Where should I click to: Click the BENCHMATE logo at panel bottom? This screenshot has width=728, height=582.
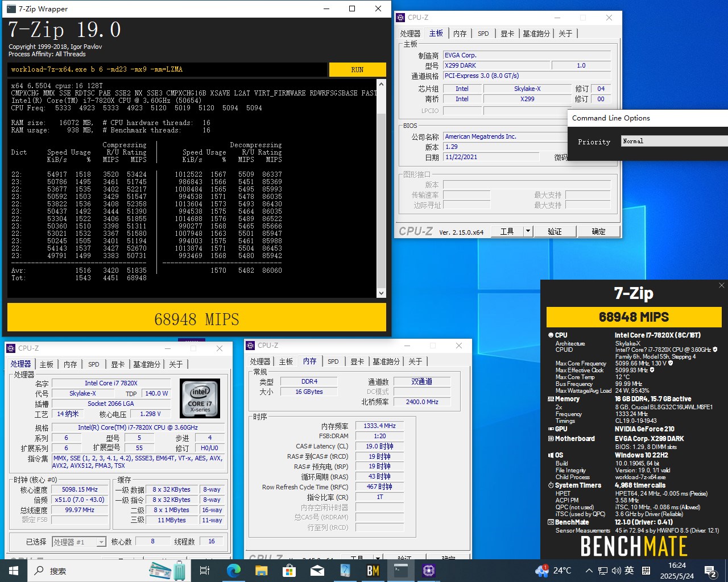[x=634, y=546]
